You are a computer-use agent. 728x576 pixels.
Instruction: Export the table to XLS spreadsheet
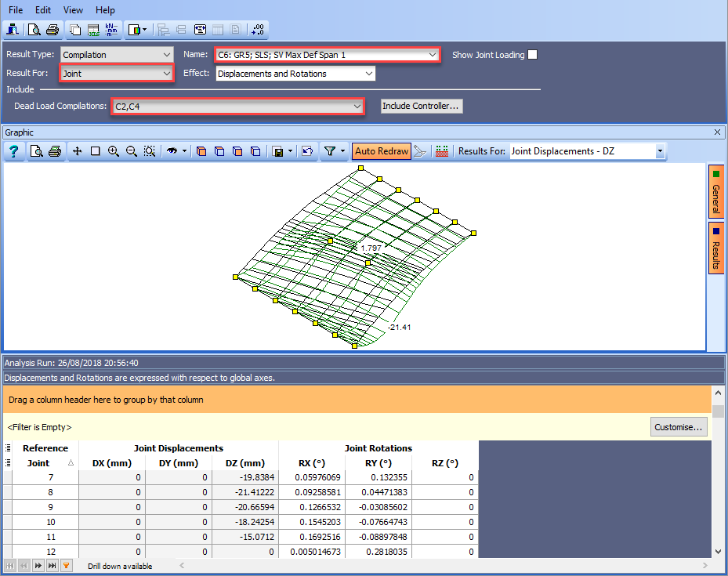tap(93, 30)
